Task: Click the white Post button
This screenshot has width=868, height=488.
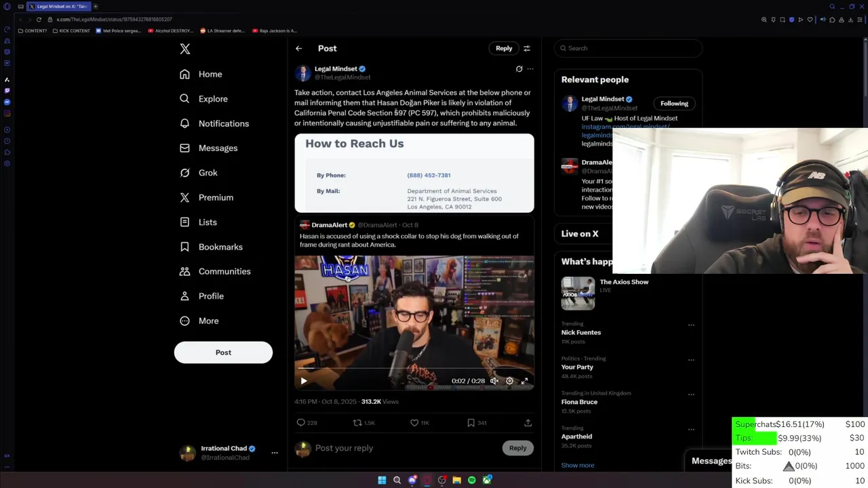Action: pyautogui.click(x=223, y=352)
